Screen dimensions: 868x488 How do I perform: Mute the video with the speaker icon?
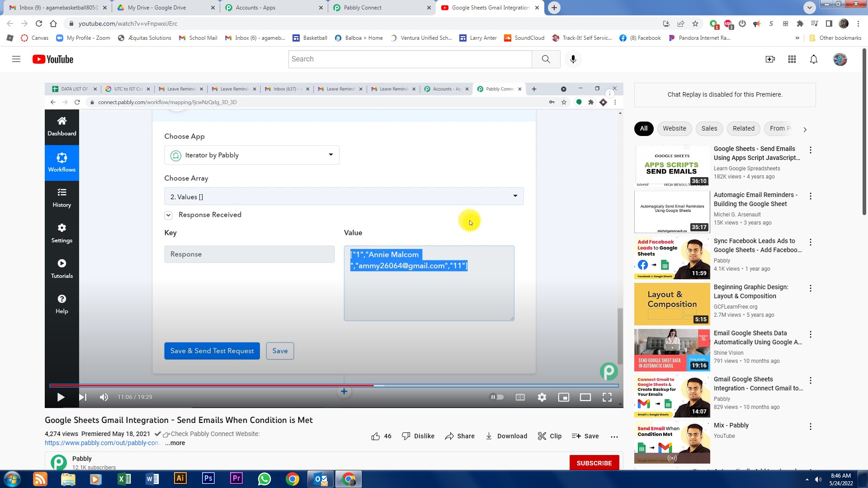pyautogui.click(x=104, y=397)
